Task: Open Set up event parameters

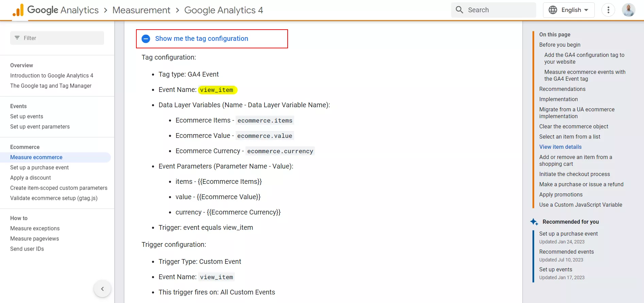Action: [40, 127]
